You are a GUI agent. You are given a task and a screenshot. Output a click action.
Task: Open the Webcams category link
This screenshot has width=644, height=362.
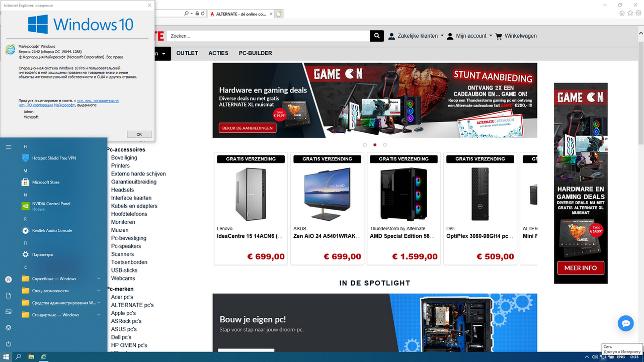(x=123, y=279)
